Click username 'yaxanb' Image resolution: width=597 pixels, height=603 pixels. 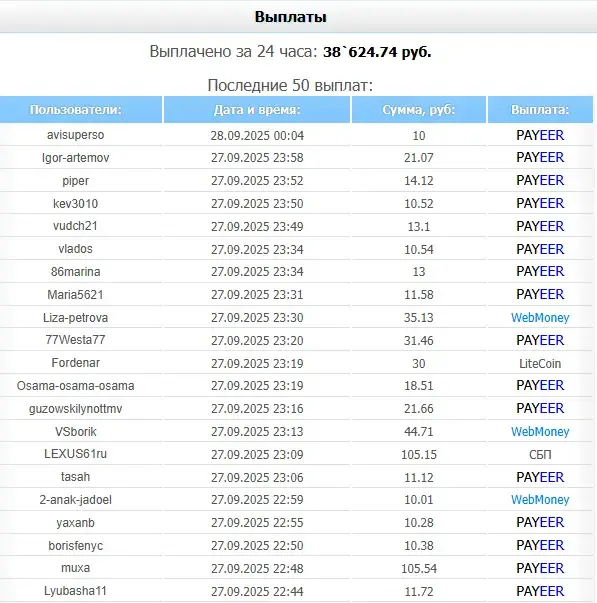coord(75,523)
